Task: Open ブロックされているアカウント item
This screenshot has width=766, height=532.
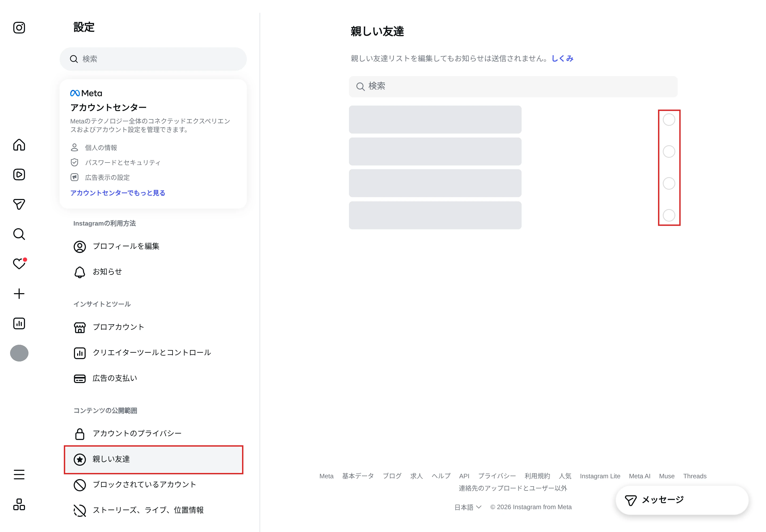Action: click(x=153, y=485)
